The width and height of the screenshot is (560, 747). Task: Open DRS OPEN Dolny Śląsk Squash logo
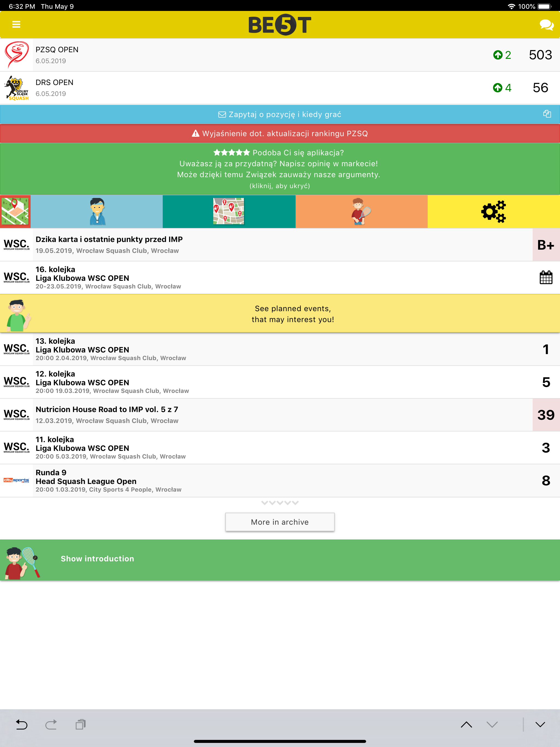[16, 88]
